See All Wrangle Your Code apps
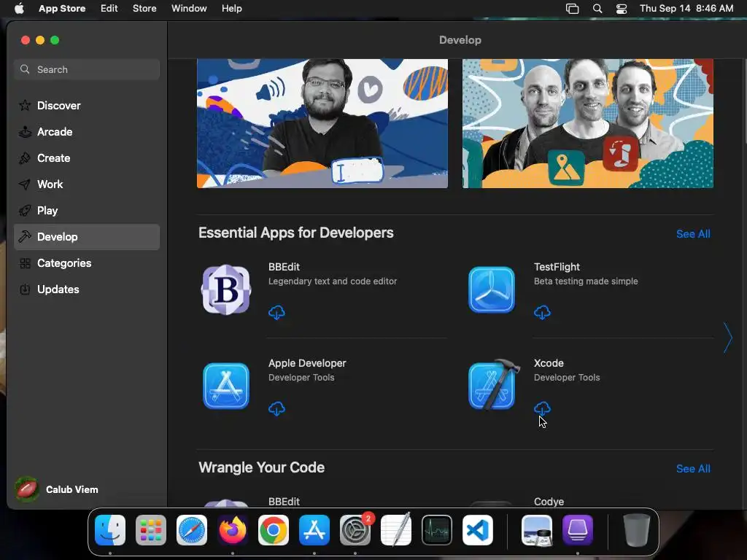 click(x=693, y=469)
